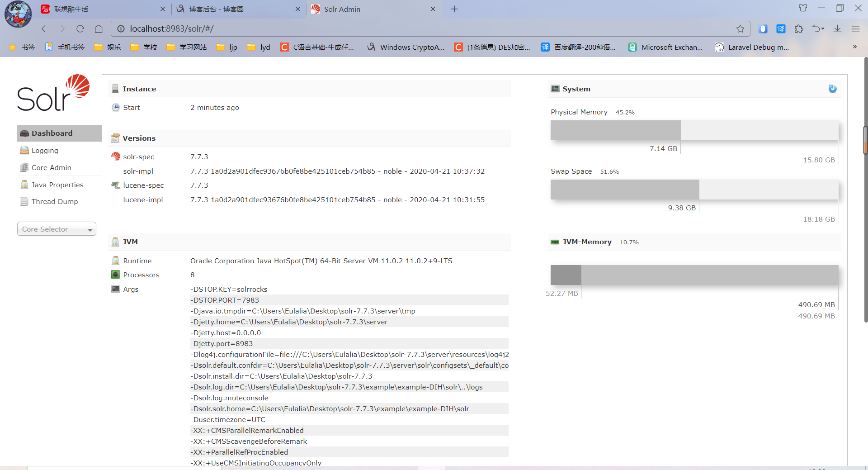This screenshot has width=868, height=470.
Task: Select the Solr Admin browser tab
Action: pos(373,9)
